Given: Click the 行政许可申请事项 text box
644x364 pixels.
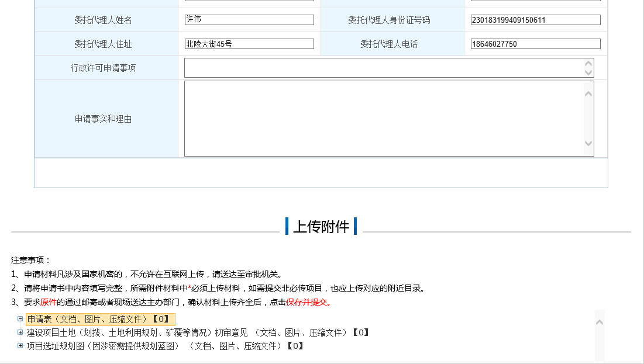Looking at the screenshot, I should pyautogui.click(x=383, y=68).
